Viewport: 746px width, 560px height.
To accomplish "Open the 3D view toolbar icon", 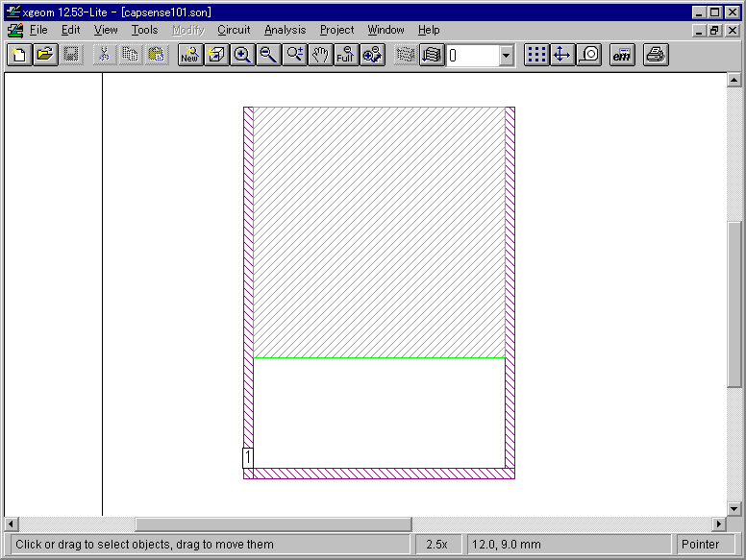I will coord(216,55).
